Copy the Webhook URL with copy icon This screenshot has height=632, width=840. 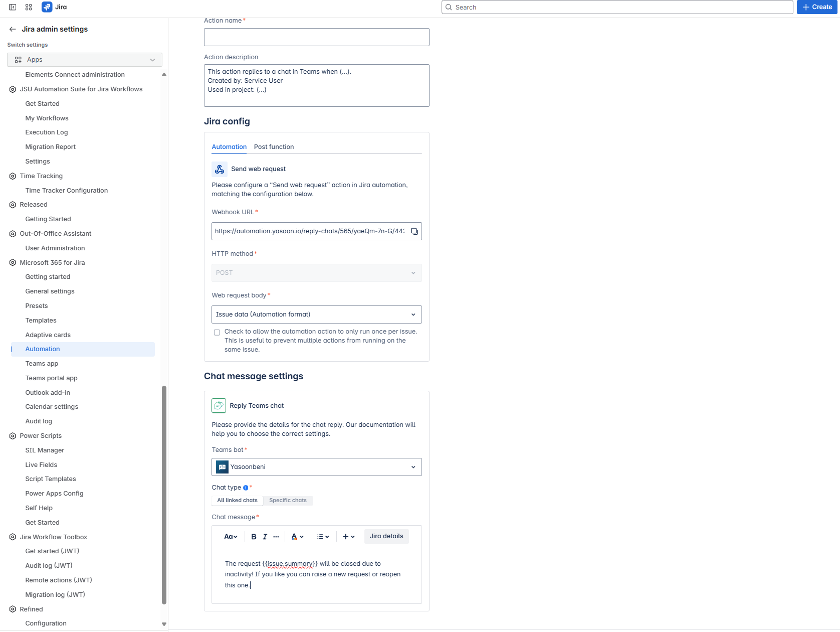(414, 231)
